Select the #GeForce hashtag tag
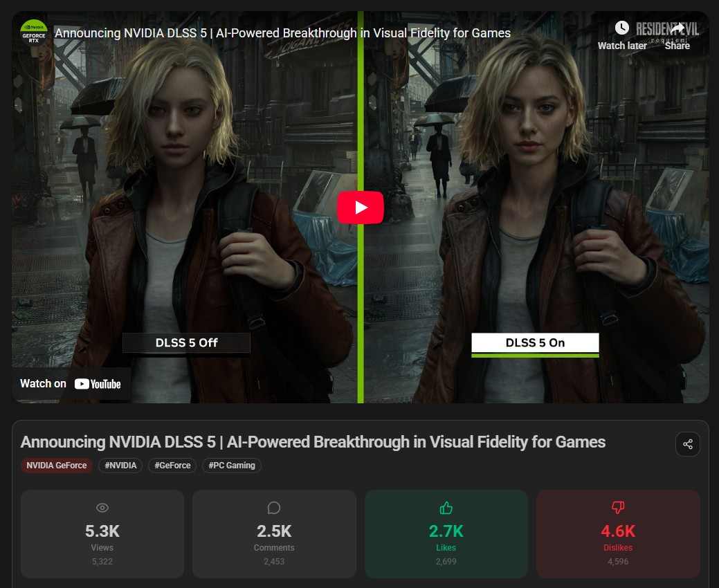The height and width of the screenshot is (588, 719). pos(172,465)
